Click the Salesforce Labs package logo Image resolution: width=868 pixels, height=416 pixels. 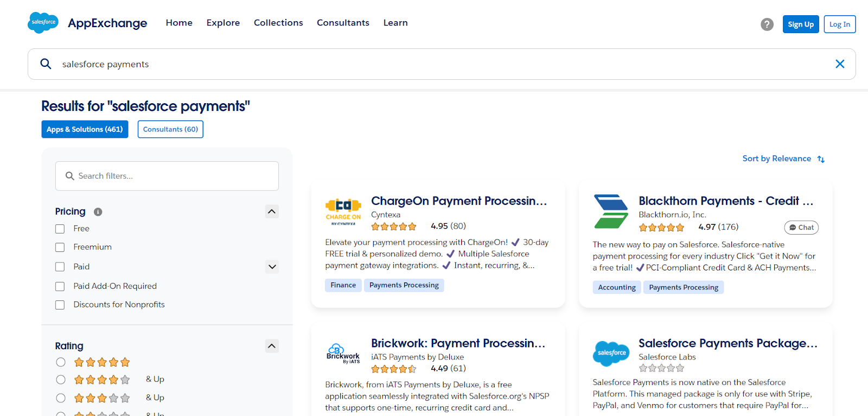coord(611,354)
